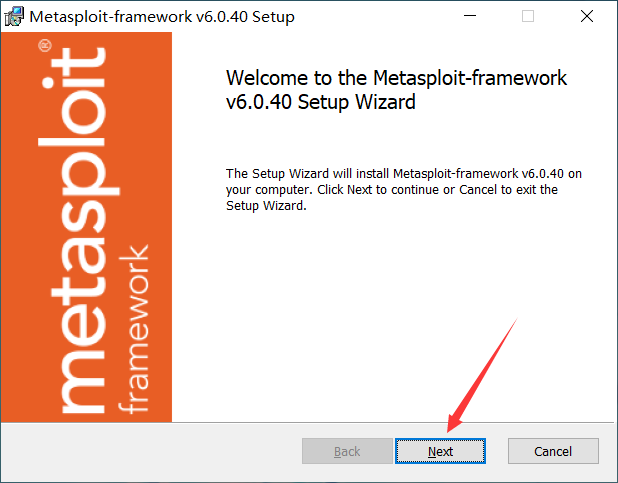
Task: Cancel the Metasploit-framework setup wizard
Action: [x=553, y=451]
